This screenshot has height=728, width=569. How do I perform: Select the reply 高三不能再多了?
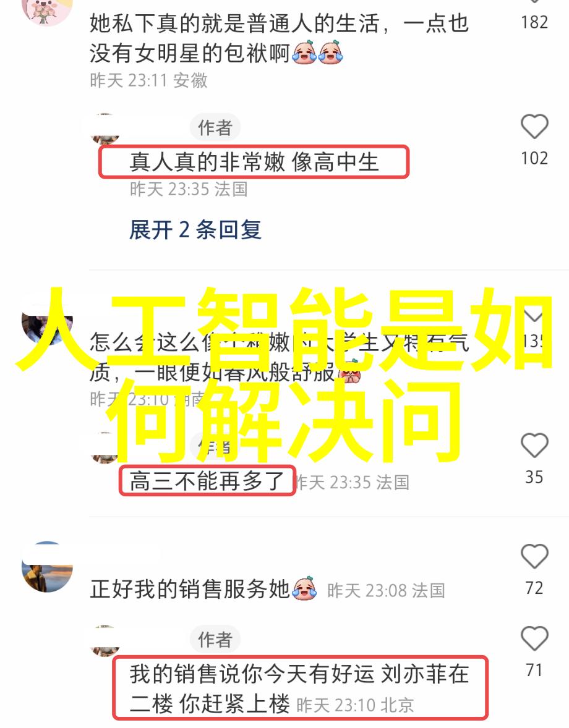(207, 481)
